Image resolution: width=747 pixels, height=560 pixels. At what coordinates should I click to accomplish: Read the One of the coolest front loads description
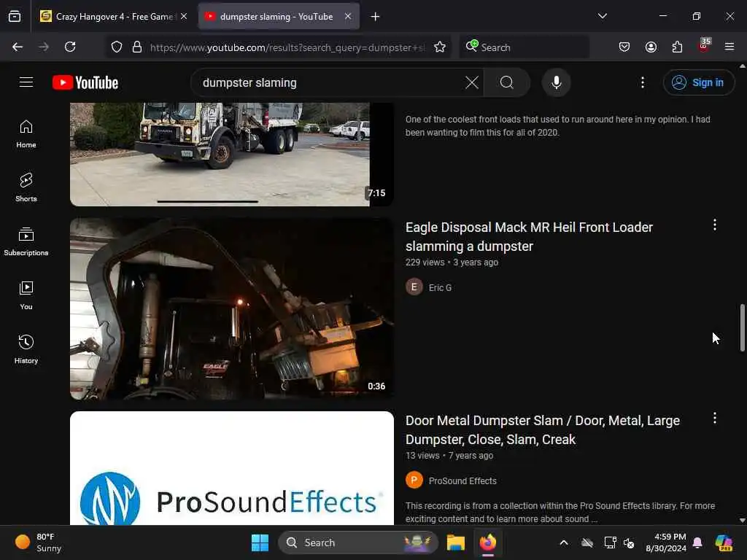coord(558,125)
